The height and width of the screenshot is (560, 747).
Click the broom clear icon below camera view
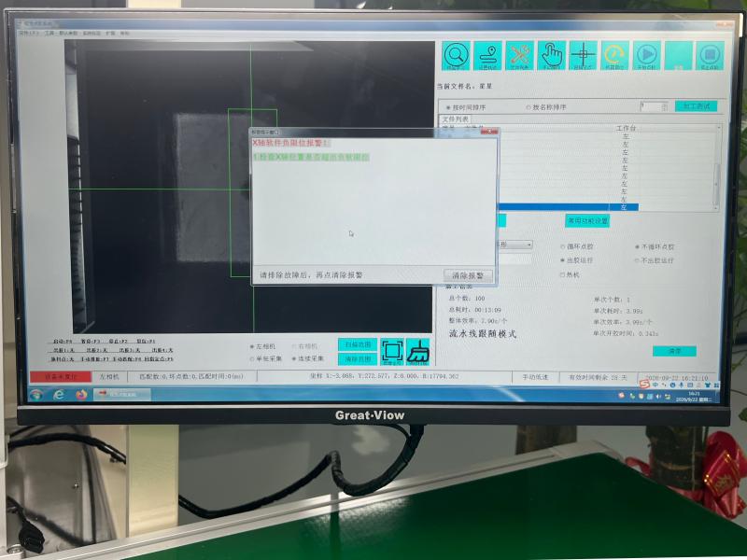click(x=417, y=352)
